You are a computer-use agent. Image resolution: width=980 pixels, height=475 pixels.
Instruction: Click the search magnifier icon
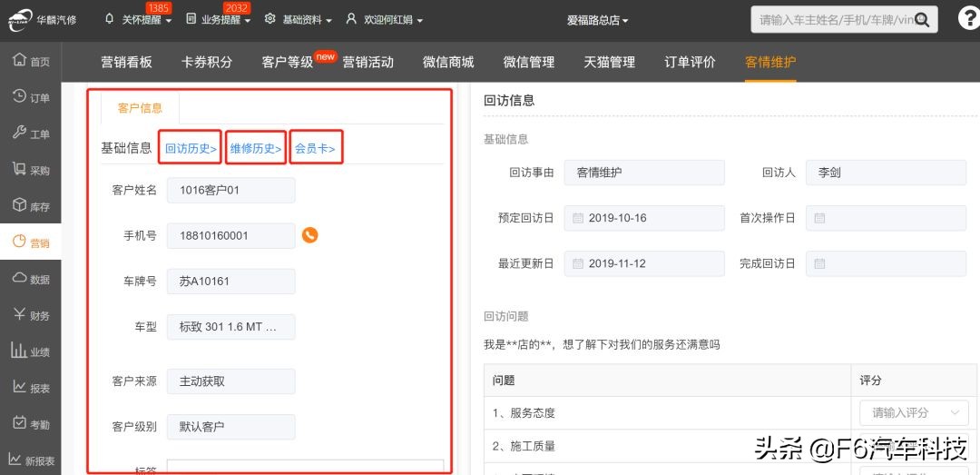[x=923, y=21]
